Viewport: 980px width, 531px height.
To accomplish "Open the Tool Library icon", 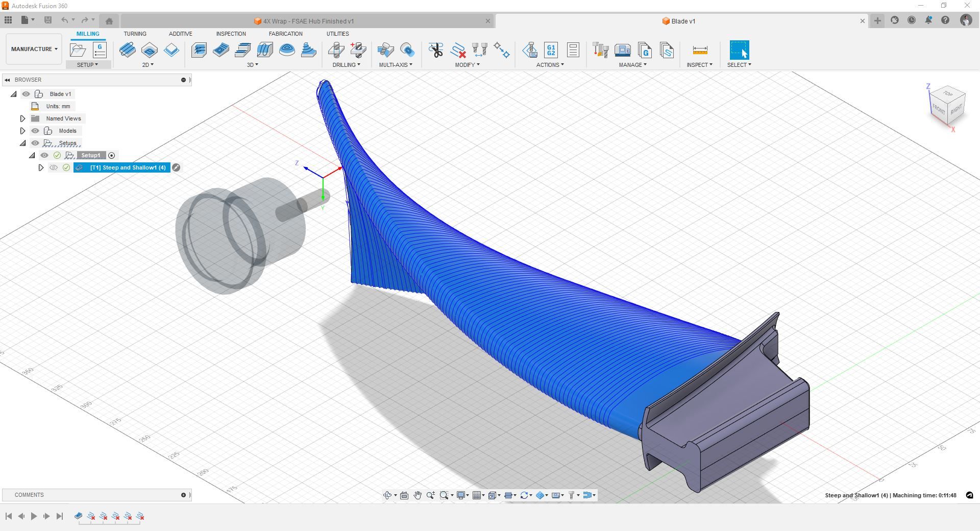I will tap(600, 50).
